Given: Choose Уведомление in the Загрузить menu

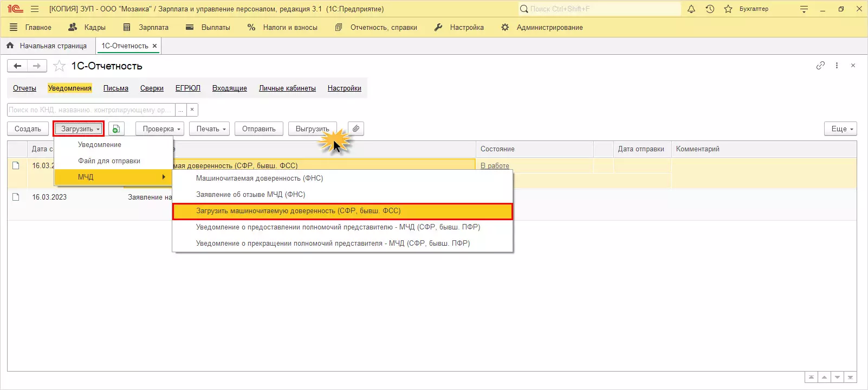Looking at the screenshot, I should click(113, 145).
